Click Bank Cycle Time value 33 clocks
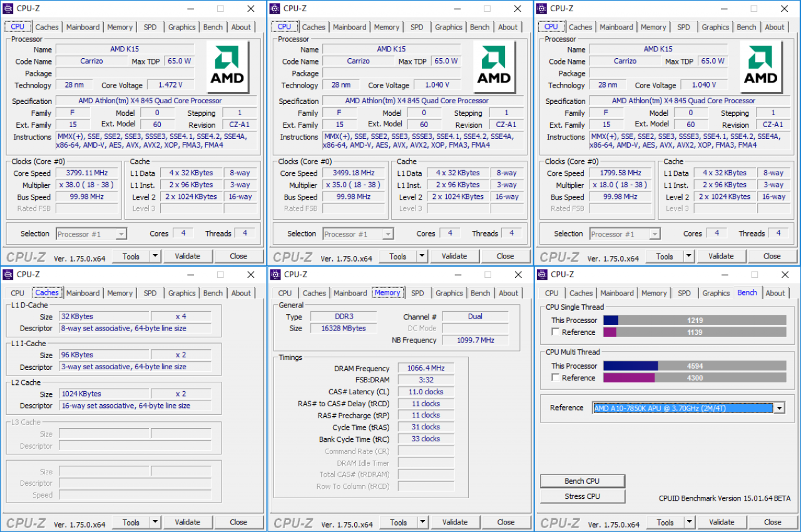This screenshot has width=801, height=532. (426, 439)
